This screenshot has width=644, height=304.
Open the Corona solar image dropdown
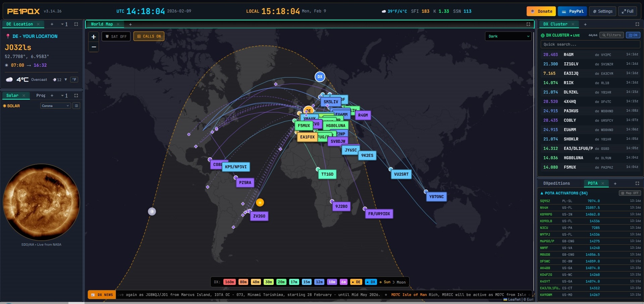pyautogui.click(x=55, y=106)
